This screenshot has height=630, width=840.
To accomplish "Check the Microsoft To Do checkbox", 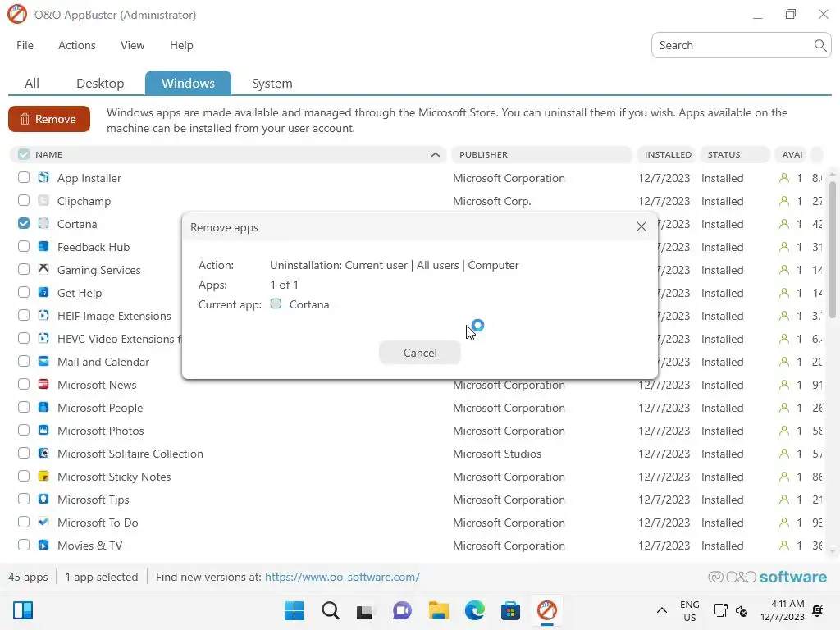I will coord(24,522).
